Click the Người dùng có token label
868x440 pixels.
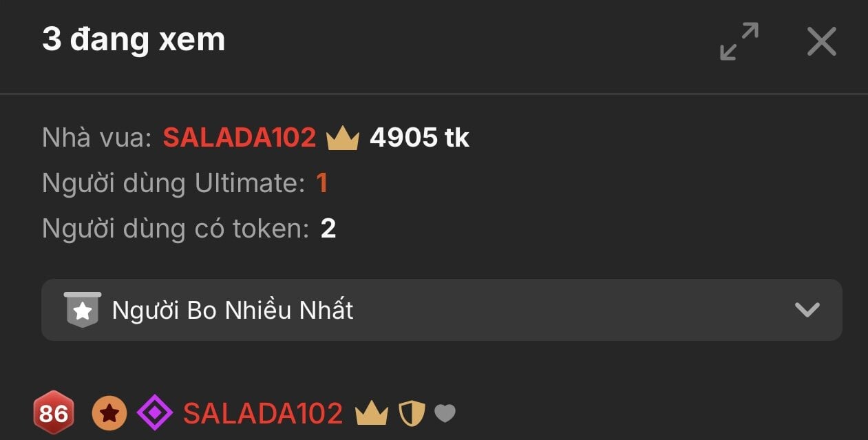coord(176,229)
